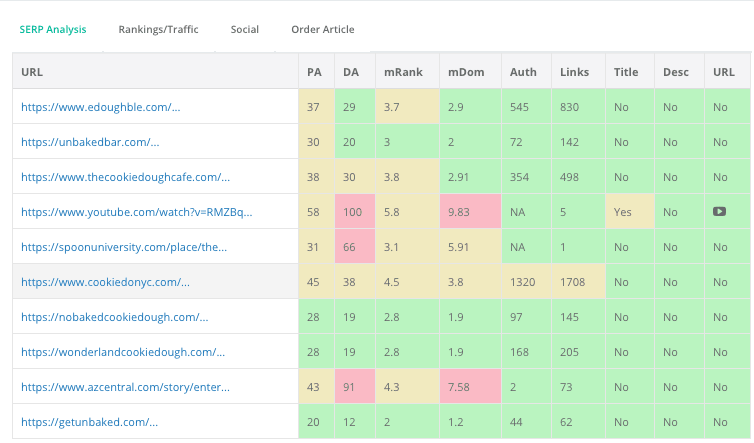Click the Auth value 354 cell
The image size is (754, 443).
527,177
